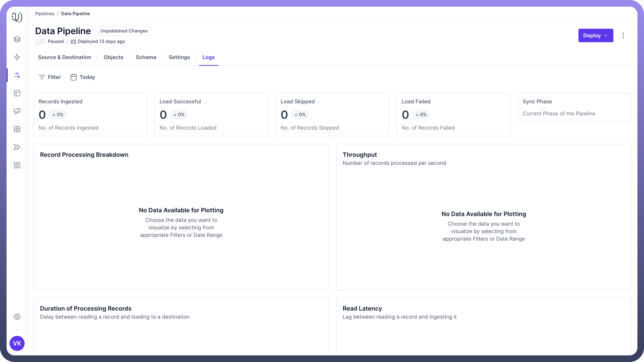Click the sparkle stars sidebar icon
The height and width of the screenshot is (362, 644).
tap(17, 147)
